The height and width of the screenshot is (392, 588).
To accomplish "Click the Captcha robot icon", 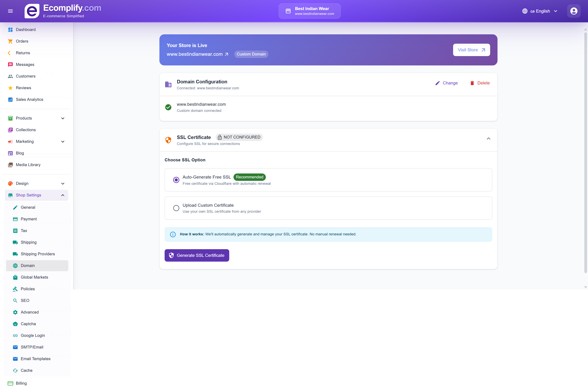I will [15, 324].
